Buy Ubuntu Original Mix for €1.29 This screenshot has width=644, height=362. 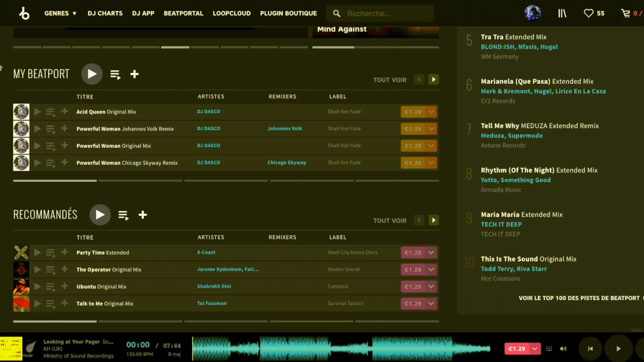(413, 287)
